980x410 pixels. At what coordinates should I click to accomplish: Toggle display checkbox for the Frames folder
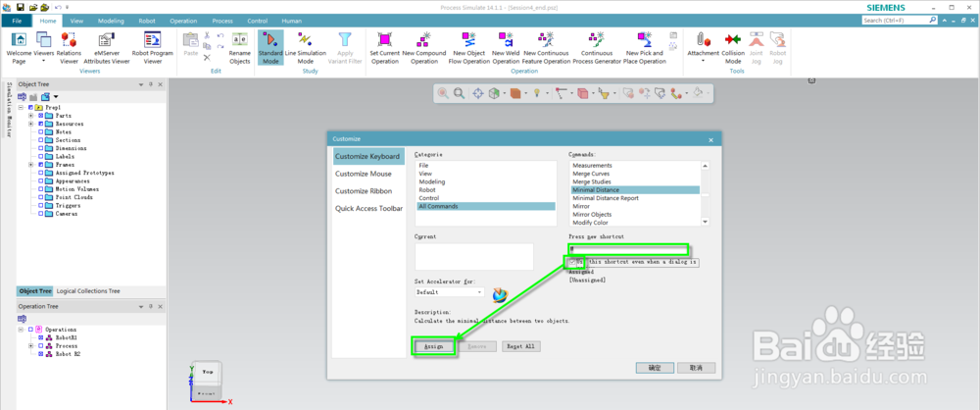[x=41, y=165]
